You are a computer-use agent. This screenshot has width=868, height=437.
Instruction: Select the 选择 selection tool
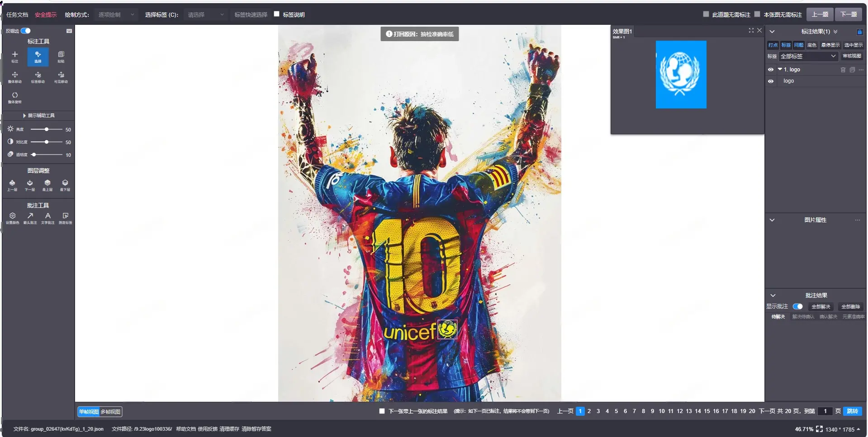38,56
